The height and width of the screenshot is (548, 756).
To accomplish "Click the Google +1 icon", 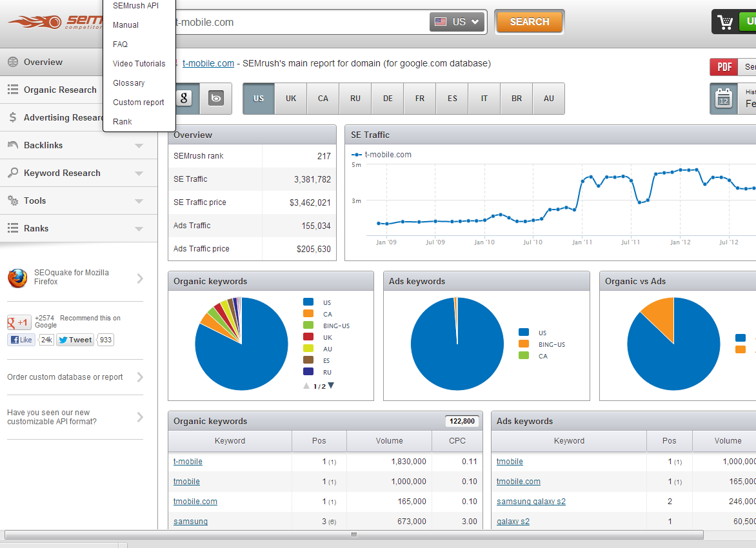I will tap(19, 322).
